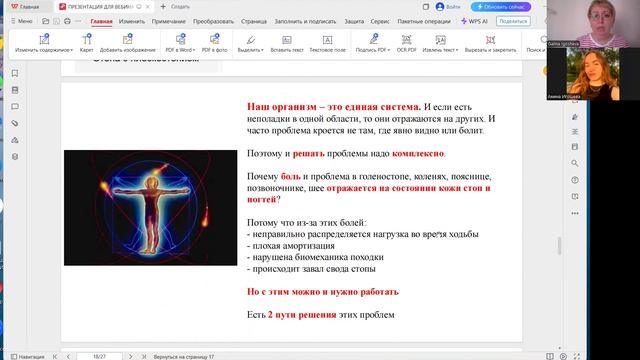Screen dimensions: 640x360
Task: Use the 'Вырезать и закрепить' snip tool
Action: pyautogui.click(x=490, y=43)
